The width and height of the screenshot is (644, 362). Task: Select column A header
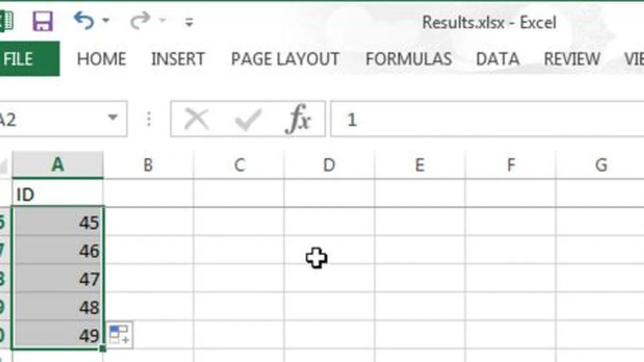pyautogui.click(x=57, y=165)
